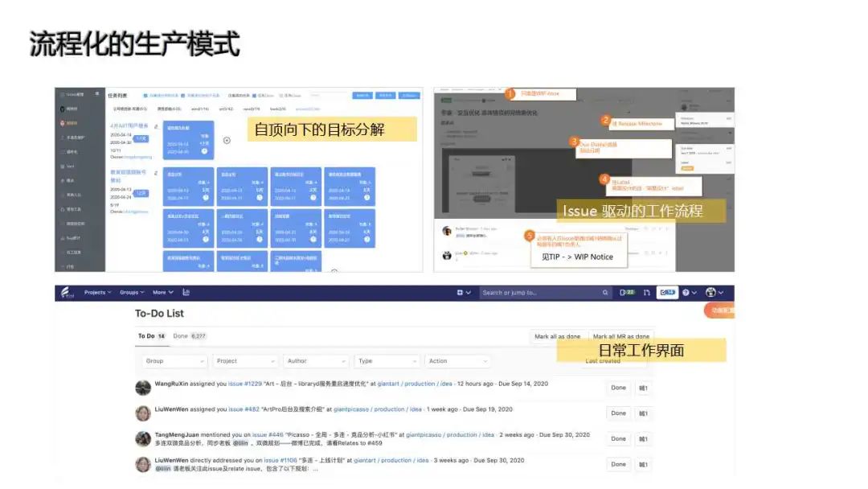
Task: Open giantart / production / idea in WangRuXin row
Action: point(415,383)
